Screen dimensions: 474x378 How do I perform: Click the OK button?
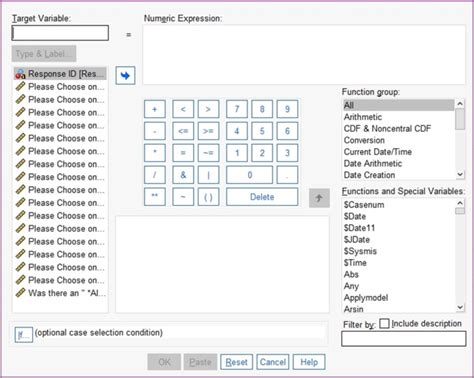point(164,362)
